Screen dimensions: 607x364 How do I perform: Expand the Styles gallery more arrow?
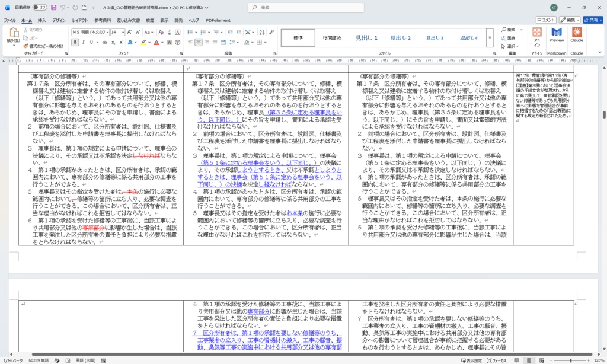(490, 38)
